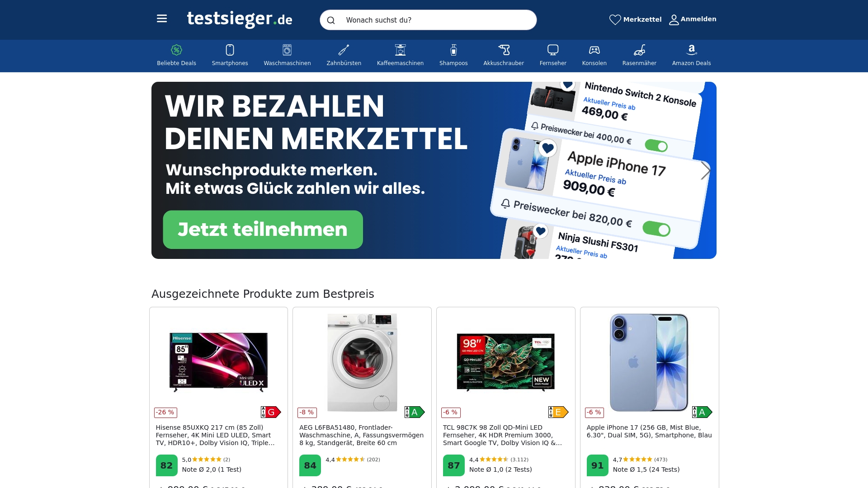The width and height of the screenshot is (868, 488).
Task: Select Rasenmäher category icon
Action: pyautogui.click(x=639, y=50)
